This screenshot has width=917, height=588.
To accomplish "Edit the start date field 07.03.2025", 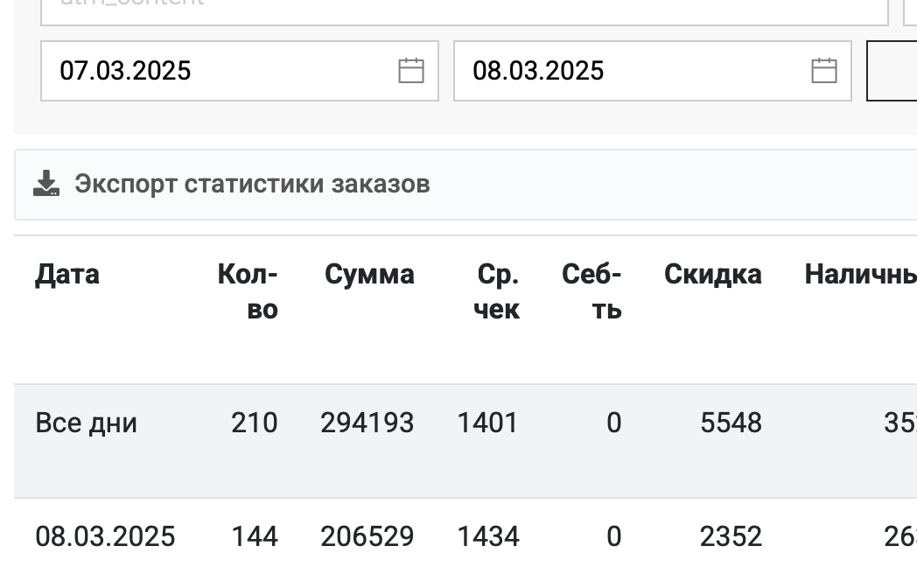I will pyautogui.click(x=239, y=71).
